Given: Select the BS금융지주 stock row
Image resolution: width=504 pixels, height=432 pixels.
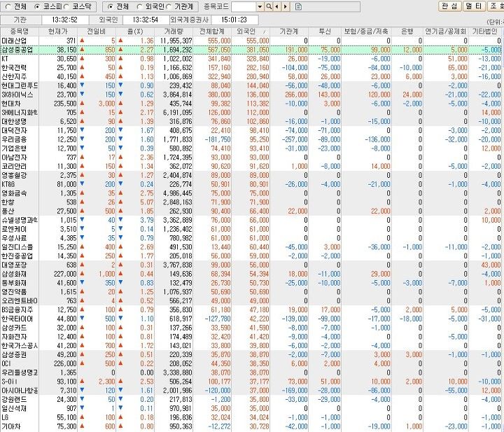Looking at the screenshot, I should click(251, 310).
